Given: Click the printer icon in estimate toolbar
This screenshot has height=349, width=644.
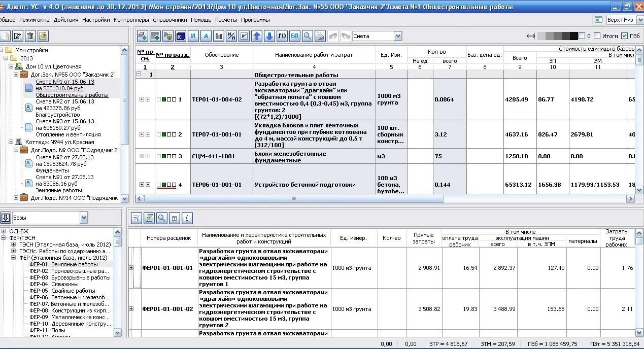Looking at the screenshot, I should [320, 36].
